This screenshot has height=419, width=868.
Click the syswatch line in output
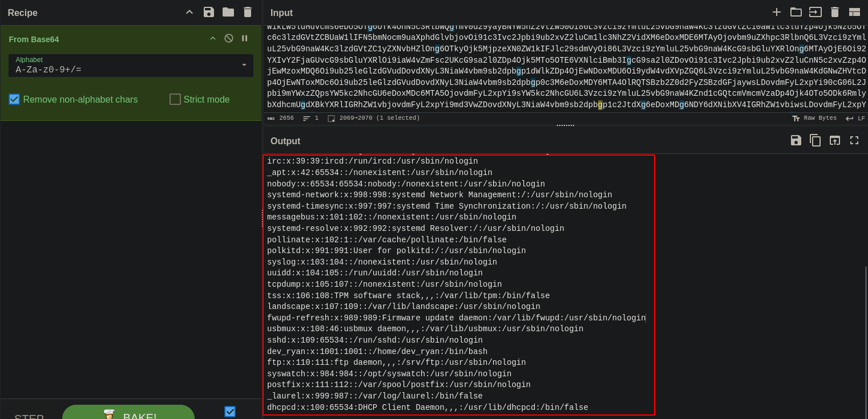(389, 374)
